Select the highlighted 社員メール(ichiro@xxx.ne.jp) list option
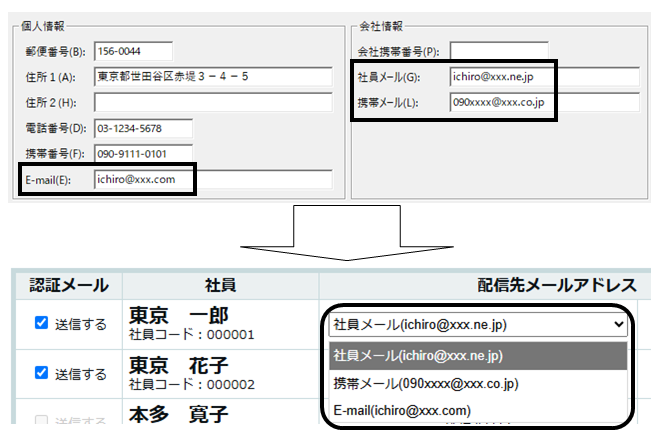Viewport: 658px width, 435px height. click(478, 356)
